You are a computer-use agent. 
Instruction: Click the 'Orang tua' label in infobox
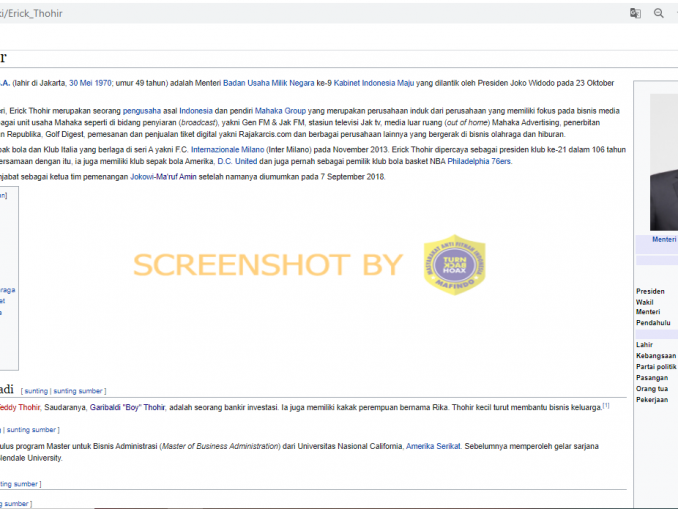[x=652, y=389]
